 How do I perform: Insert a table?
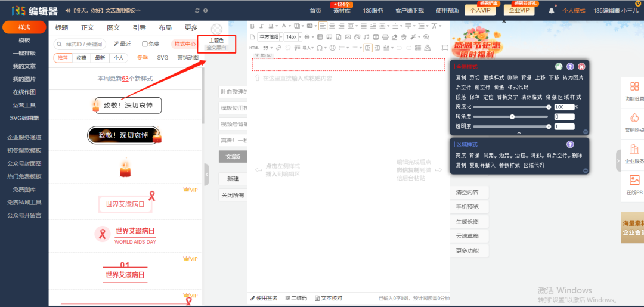coord(320,37)
